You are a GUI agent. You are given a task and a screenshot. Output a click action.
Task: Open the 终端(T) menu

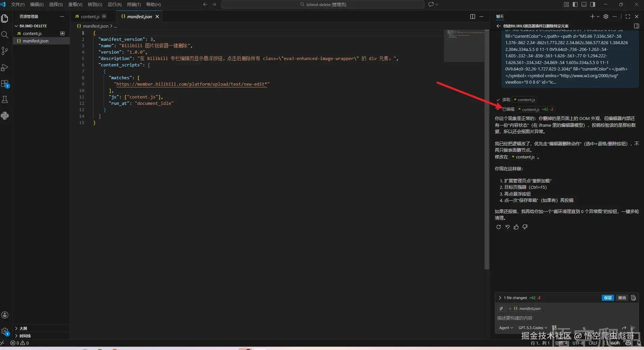[x=134, y=4]
